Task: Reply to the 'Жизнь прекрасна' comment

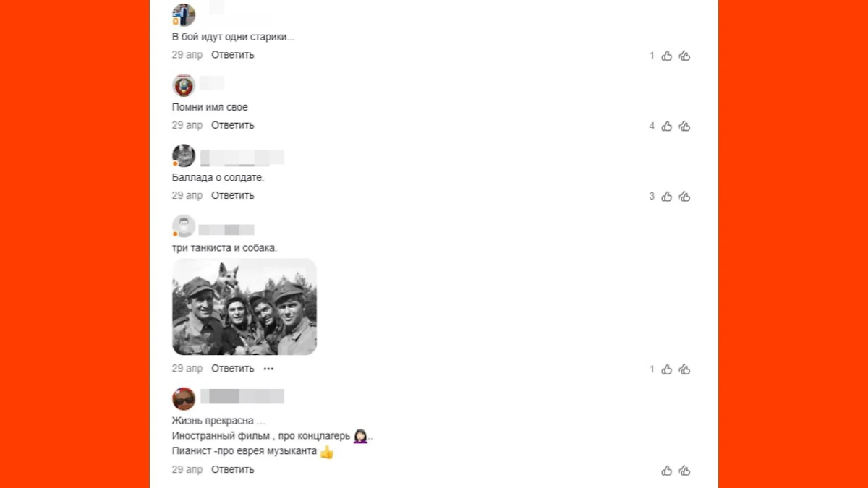Action: [233, 470]
